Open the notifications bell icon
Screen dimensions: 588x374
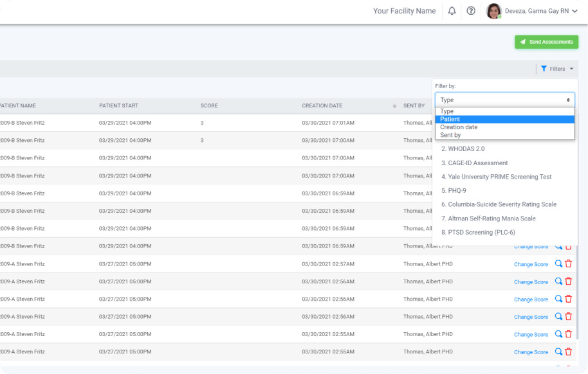[x=452, y=11]
